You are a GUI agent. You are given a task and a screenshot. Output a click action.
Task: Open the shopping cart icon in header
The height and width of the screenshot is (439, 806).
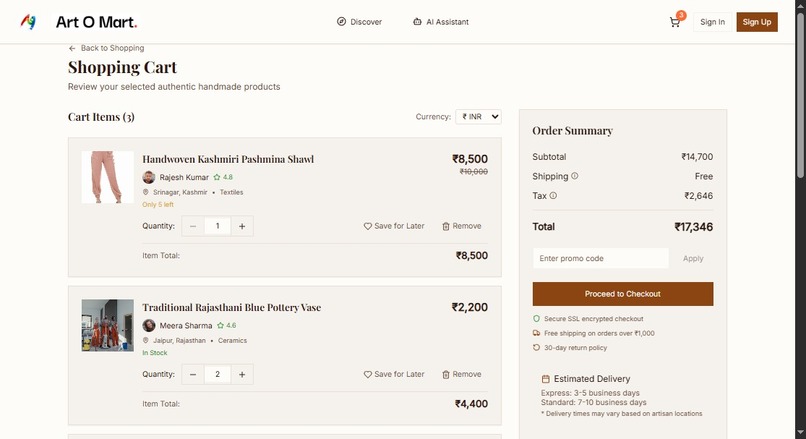pyautogui.click(x=675, y=22)
